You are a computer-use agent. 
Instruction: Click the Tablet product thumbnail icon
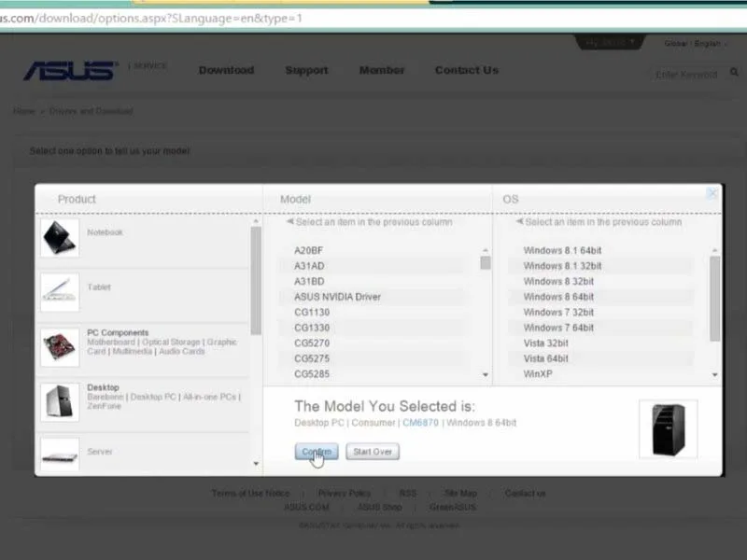[x=60, y=292]
